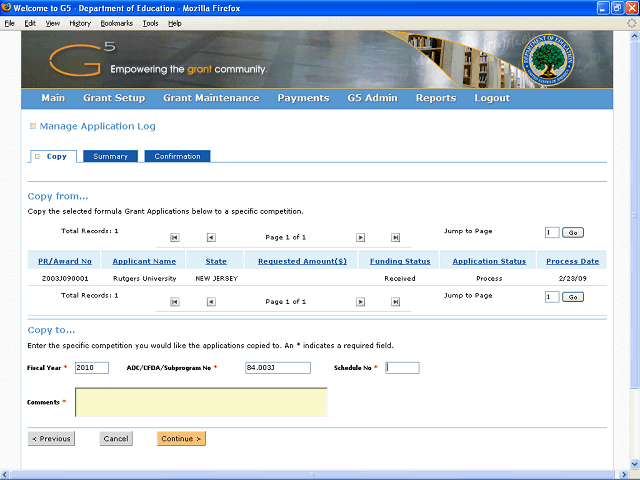Open Payments navigation item

pyautogui.click(x=303, y=98)
